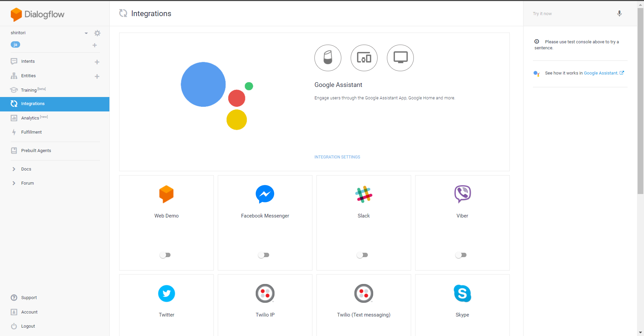This screenshot has width=644, height=336.
Task: Switch on the Slack integration toggle
Action: pyautogui.click(x=362, y=255)
